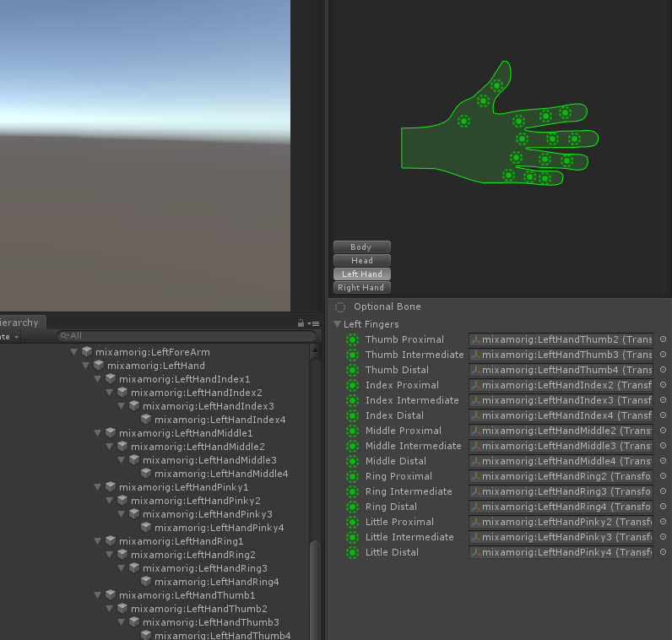The width and height of the screenshot is (672, 640).
Task: Select the Left Hand mapping view
Action: click(x=361, y=274)
